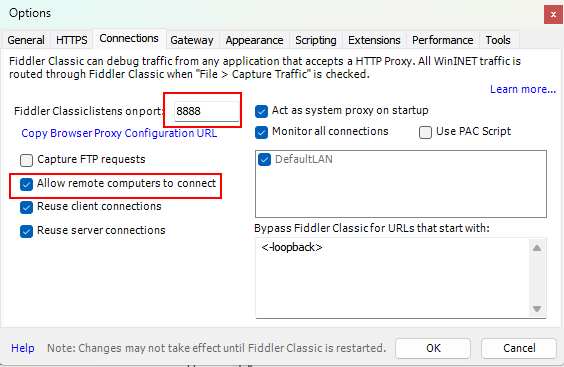Uncheck the DefaultLAN connection item
Viewport: 564px width, 367px height.
click(264, 159)
